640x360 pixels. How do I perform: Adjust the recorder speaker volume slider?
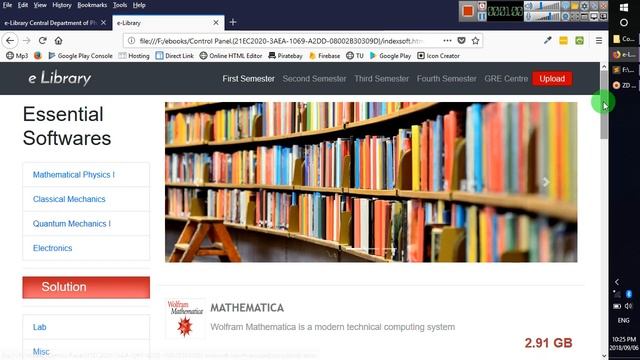coord(547,6)
